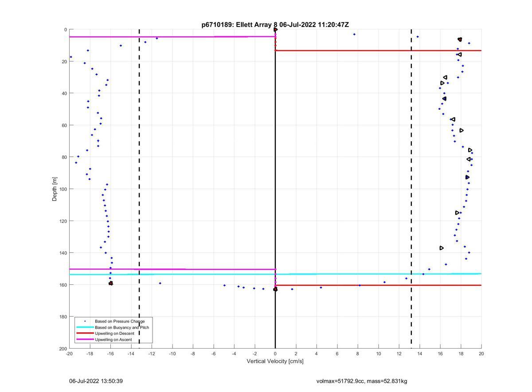The image size is (532, 392).
Task: Select the 'volmax=51792.9cc, mass=52.831kg' footer text
Action: [361, 381]
